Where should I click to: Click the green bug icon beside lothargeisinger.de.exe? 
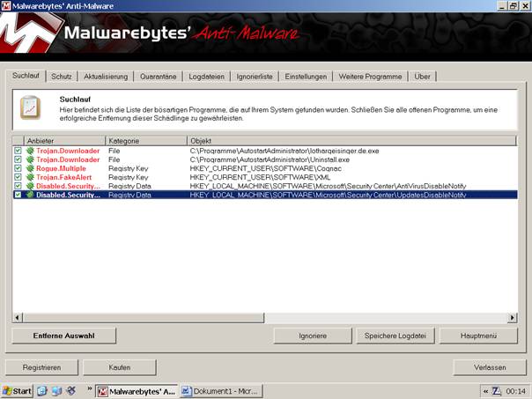click(x=30, y=151)
